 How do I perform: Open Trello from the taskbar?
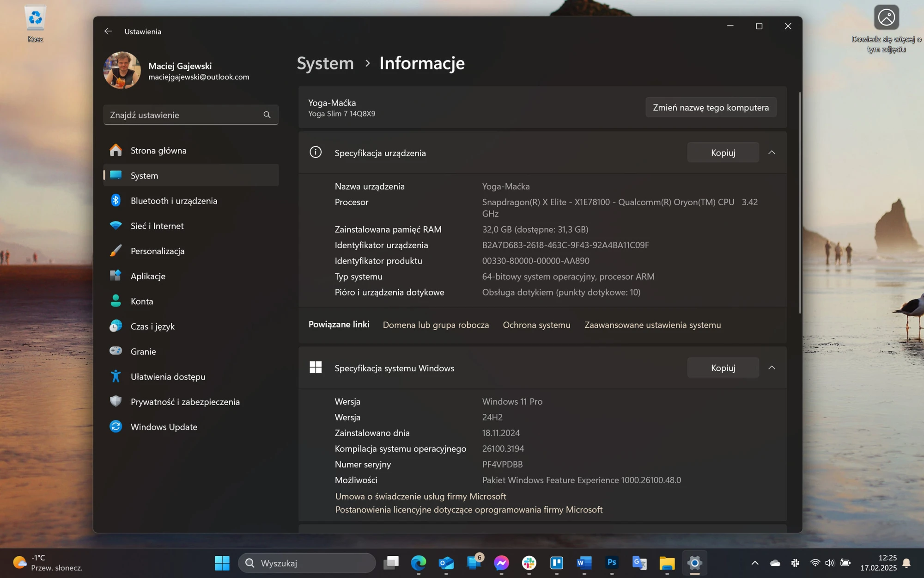point(557,563)
